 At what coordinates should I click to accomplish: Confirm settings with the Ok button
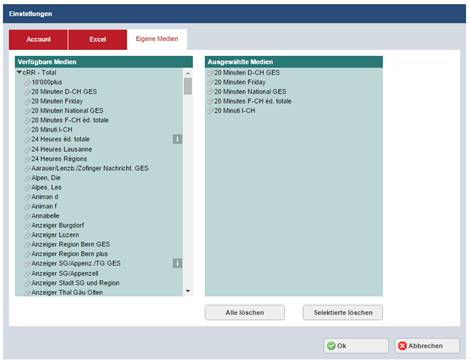click(x=356, y=346)
